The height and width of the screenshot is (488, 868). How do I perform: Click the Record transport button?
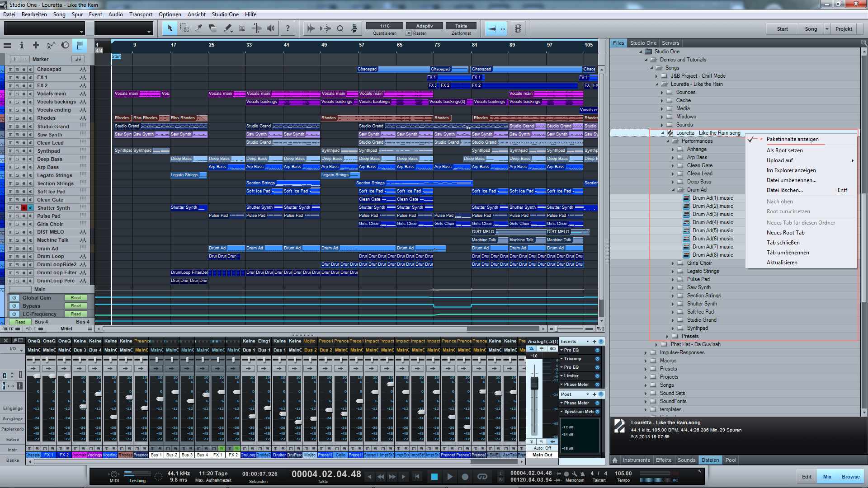465,476
